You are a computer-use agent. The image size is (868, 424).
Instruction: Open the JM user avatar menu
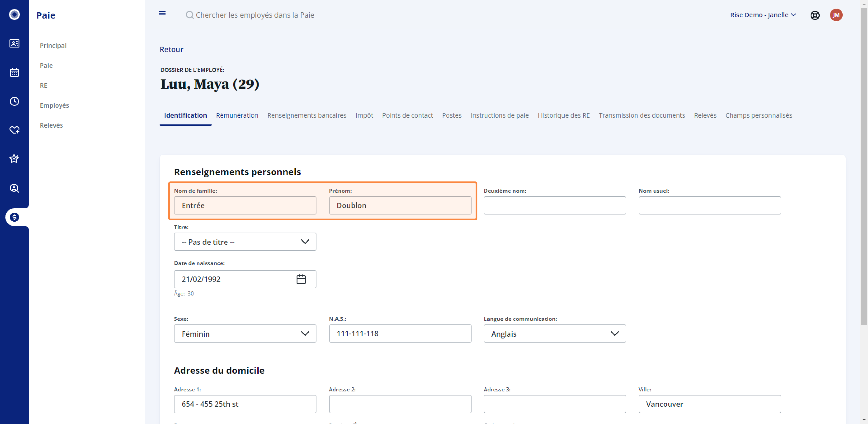coord(836,15)
